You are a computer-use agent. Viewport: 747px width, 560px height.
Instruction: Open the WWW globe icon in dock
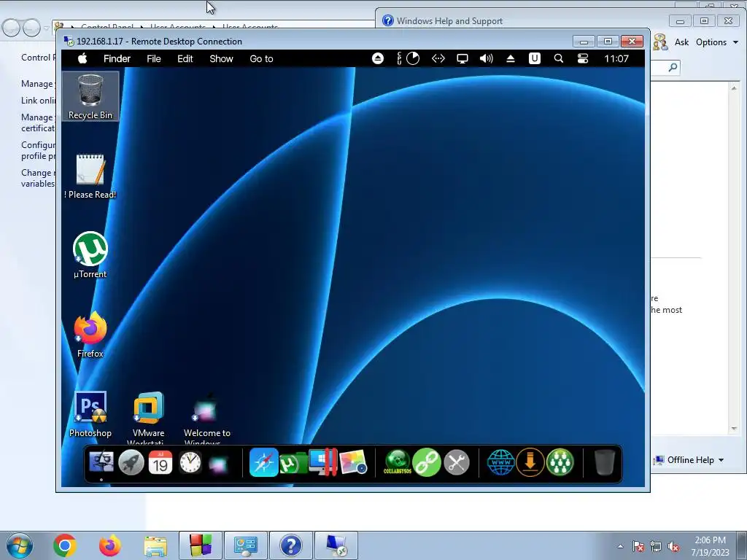[500, 462]
